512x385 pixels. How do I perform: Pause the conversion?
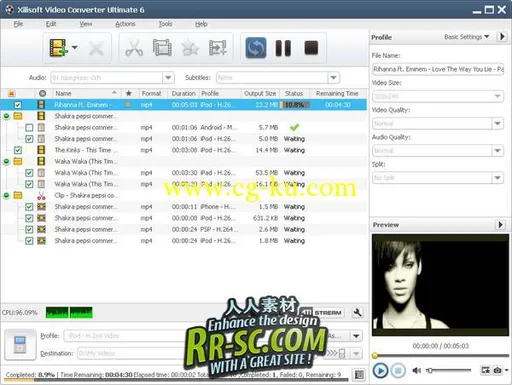(x=283, y=48)
